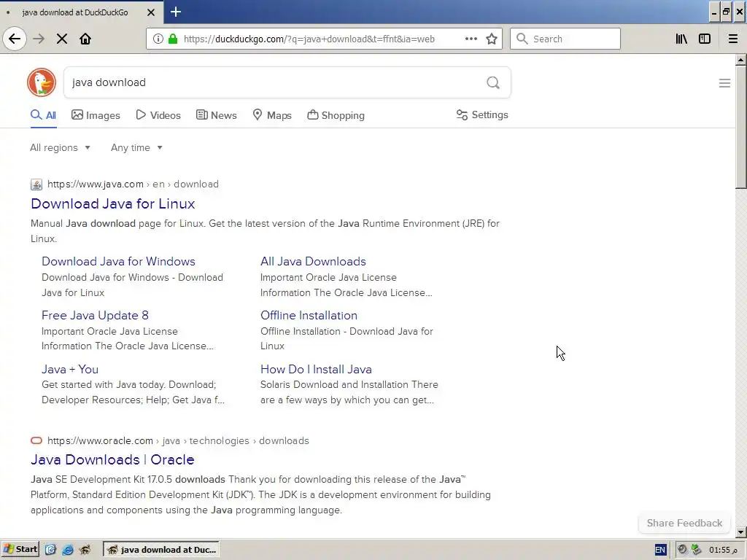Image resolution: width=747 pixels, height=560 pixels.
Task: Select java download taskbar window button
Action: point(161,550)
